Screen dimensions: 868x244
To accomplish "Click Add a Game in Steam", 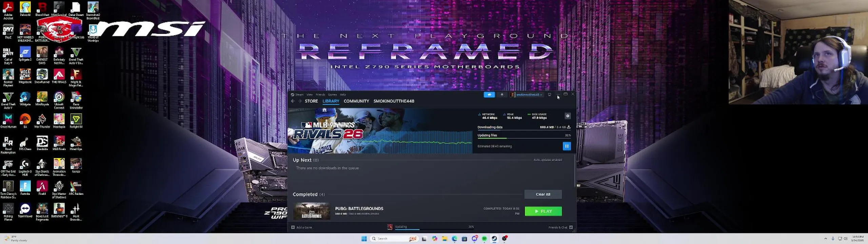I will point(301,227).
